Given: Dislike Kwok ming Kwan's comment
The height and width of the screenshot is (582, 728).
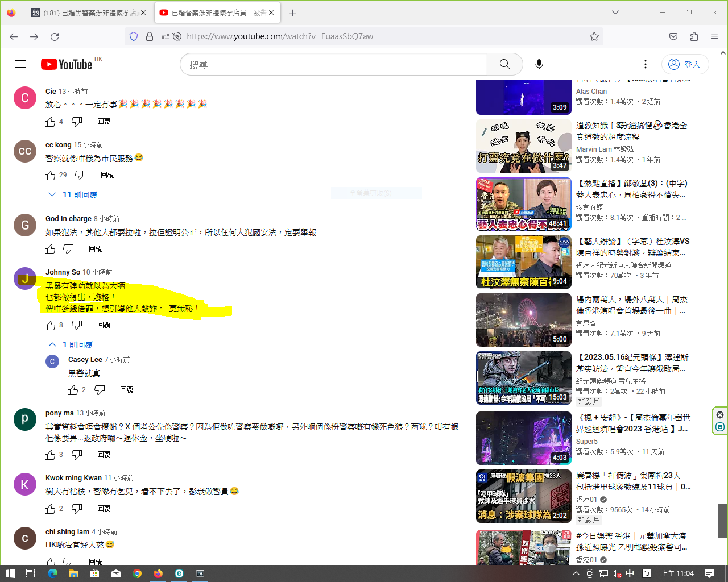Looking at the screenshot, I should coord(77,509).
